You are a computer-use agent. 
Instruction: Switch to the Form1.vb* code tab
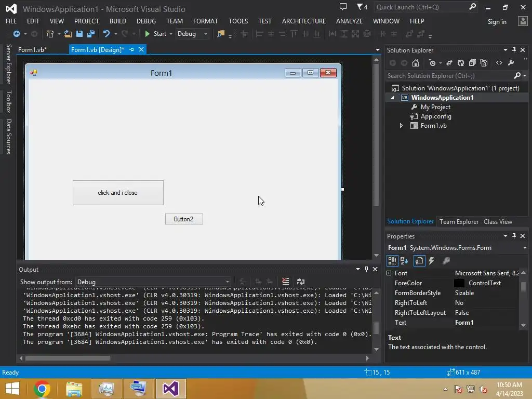pos(32,49)
